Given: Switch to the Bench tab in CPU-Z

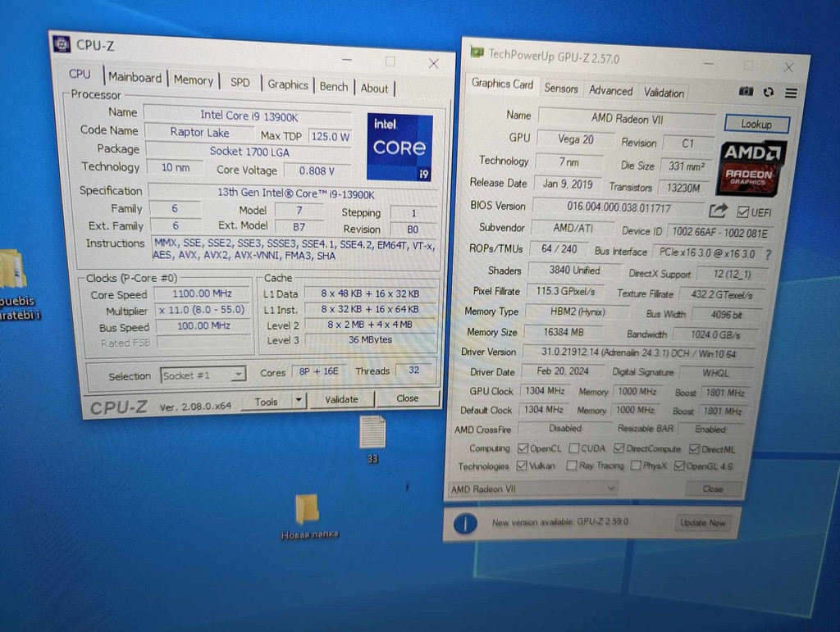Looking at the screenshot, I should tap(334, 87).
